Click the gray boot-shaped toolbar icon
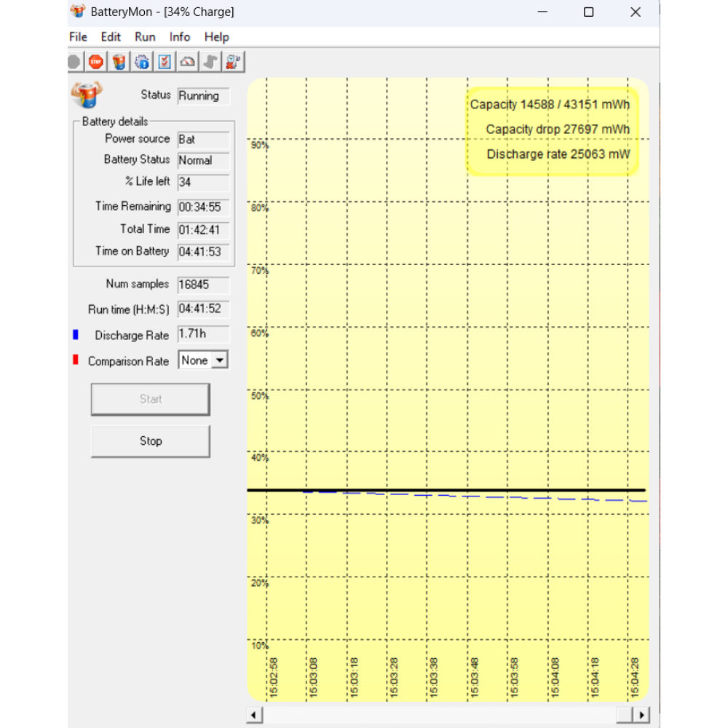 [x=210, y=63]
